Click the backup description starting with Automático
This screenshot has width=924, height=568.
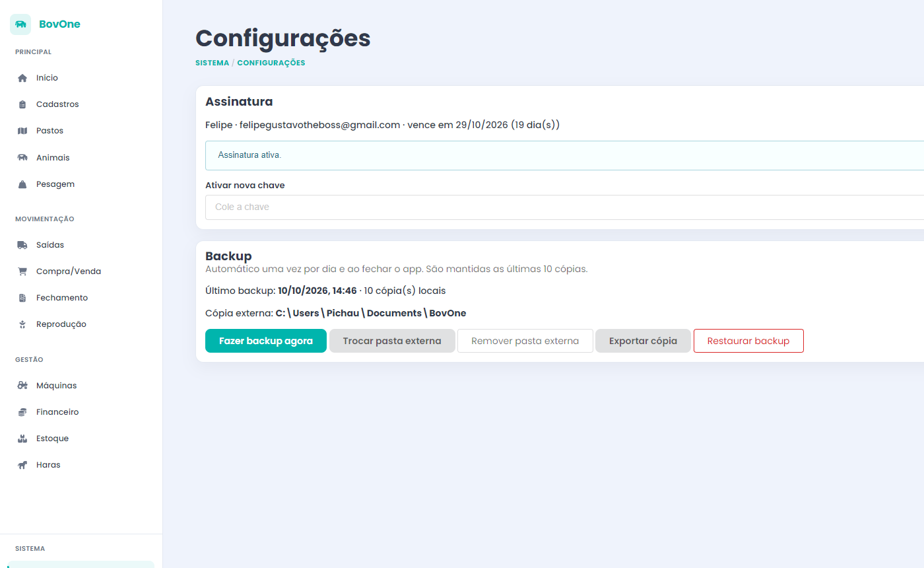click(x=397, y=269)
